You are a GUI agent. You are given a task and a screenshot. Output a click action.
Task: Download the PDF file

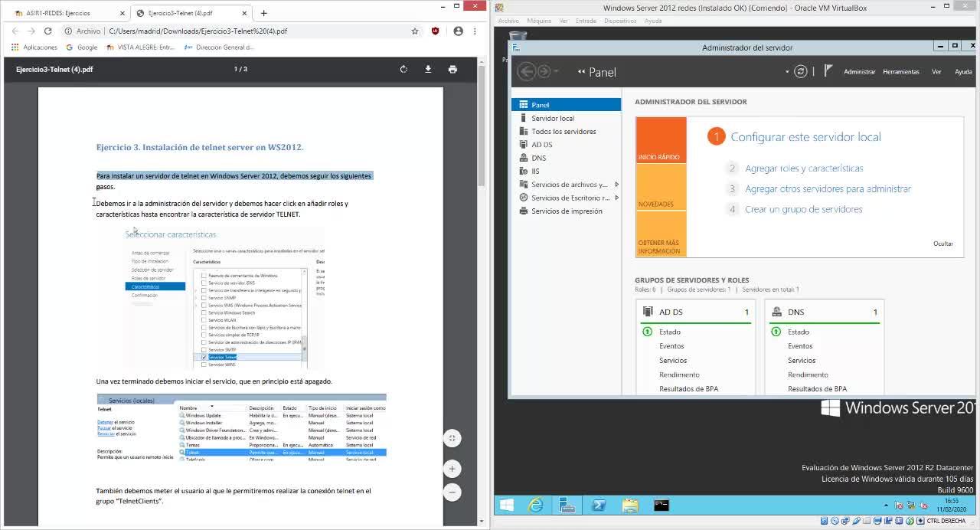tap(428, 69)
